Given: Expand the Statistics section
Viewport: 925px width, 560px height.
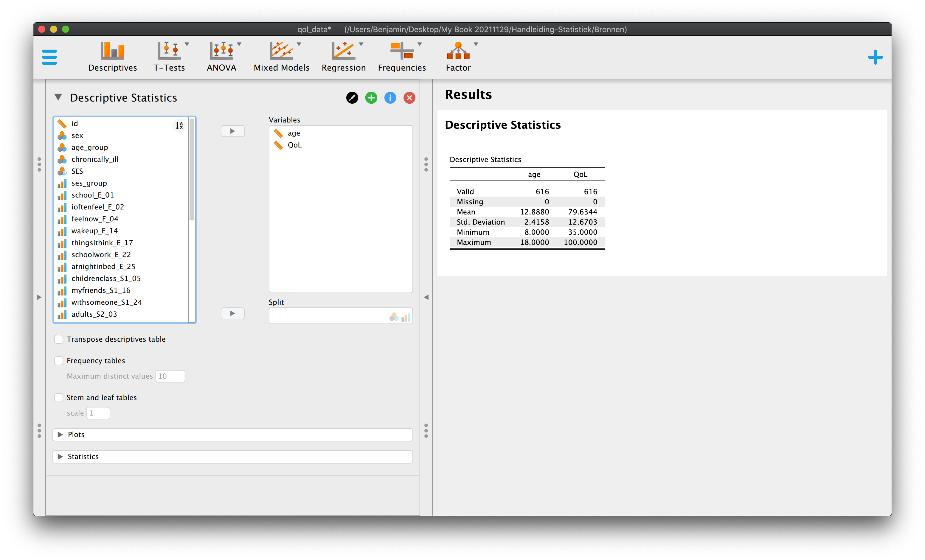Looking at the screenshot, I should click(x=232, y=457).
